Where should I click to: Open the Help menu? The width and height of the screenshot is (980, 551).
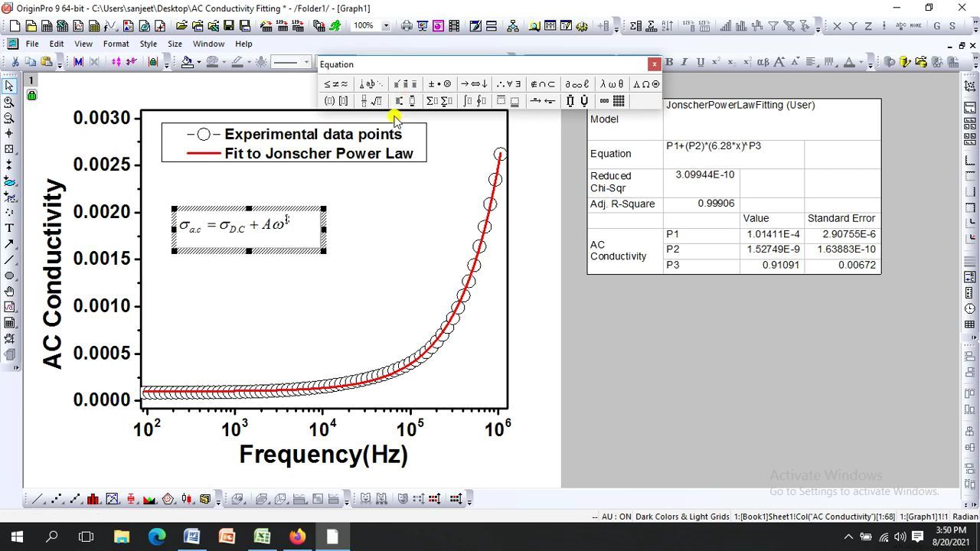point(243,44)
